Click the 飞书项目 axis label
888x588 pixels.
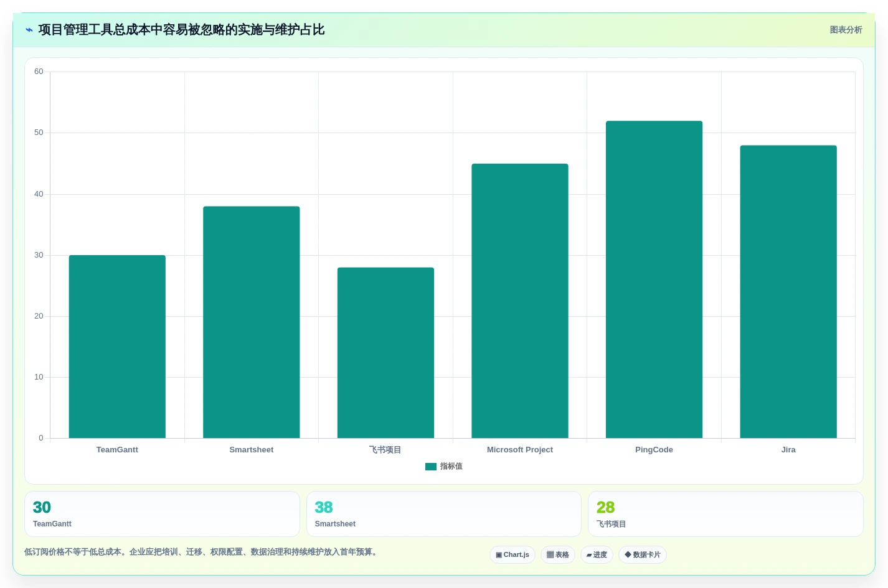[x=385, y=450]
